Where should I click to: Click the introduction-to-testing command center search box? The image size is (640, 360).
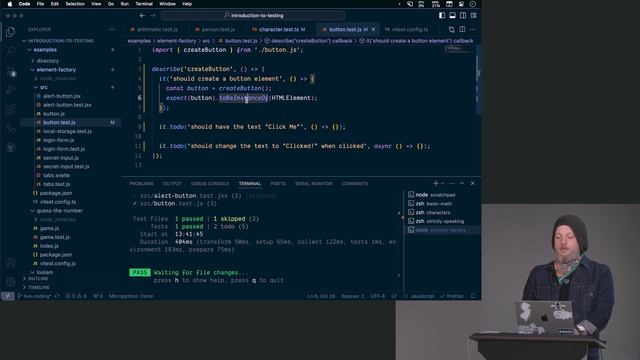click(253, 16)
